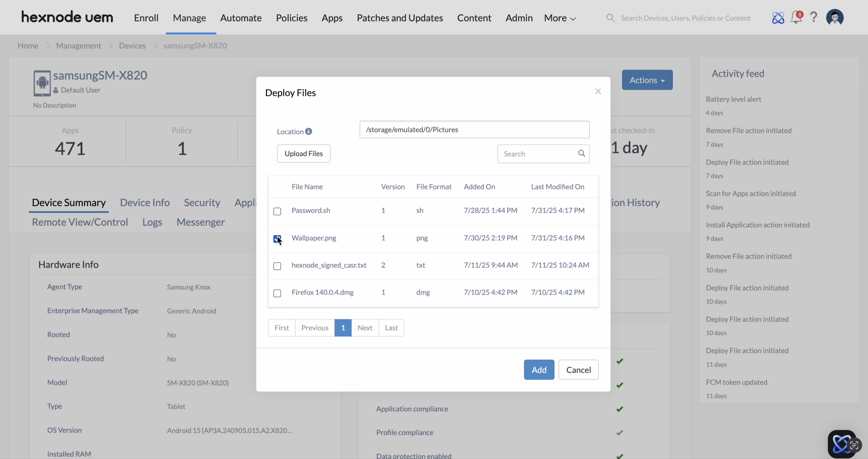Click the Cancel button
This screenshot has width=868, height=459.
click(x=578, y=370)
